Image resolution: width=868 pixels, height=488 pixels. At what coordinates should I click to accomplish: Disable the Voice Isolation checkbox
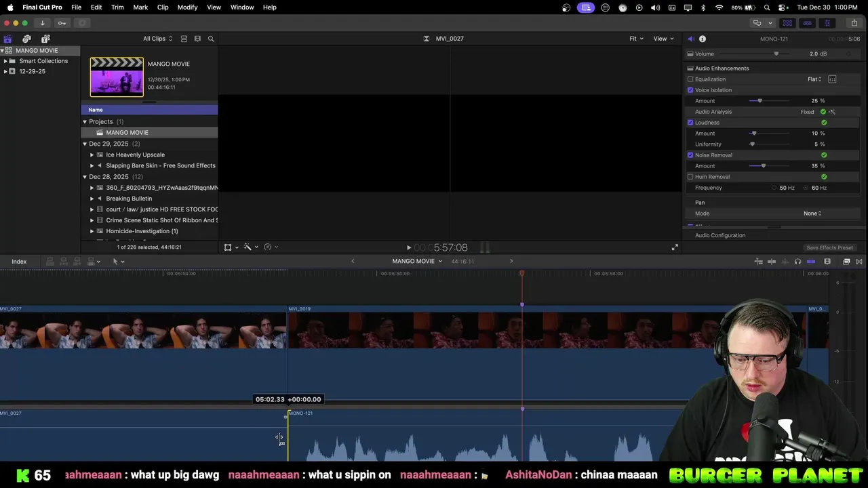pos(690,90)
